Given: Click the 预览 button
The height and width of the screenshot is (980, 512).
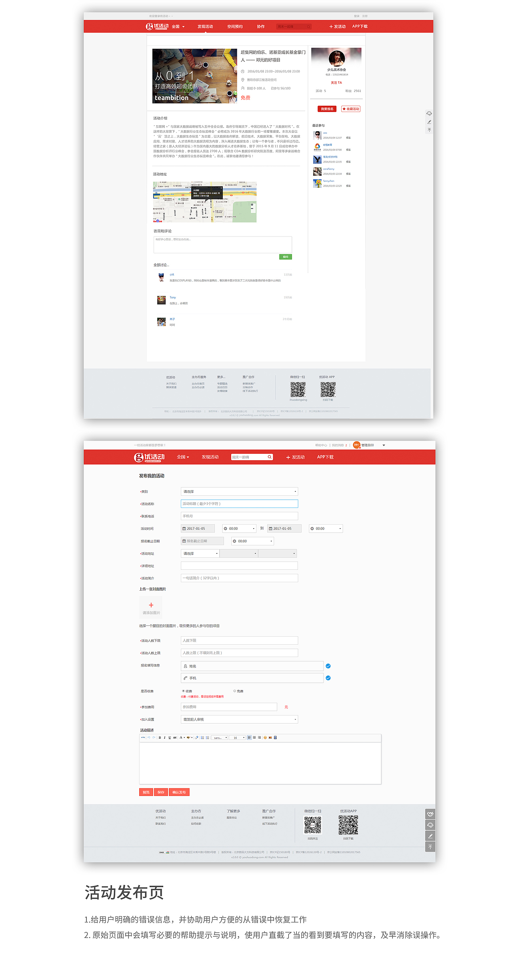Looking at the screenshot, I should (146, 792).
